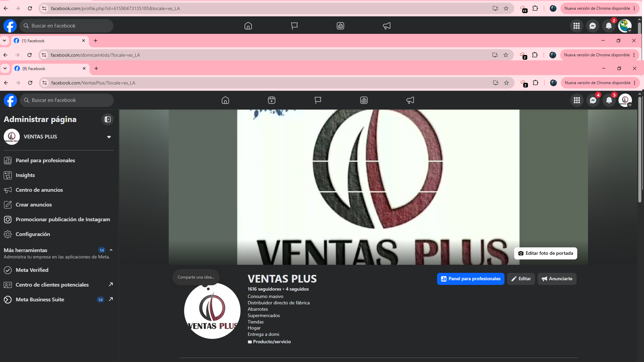Open Ads megaphone icon in VentasPlus window nav

(x=410, y=100)
